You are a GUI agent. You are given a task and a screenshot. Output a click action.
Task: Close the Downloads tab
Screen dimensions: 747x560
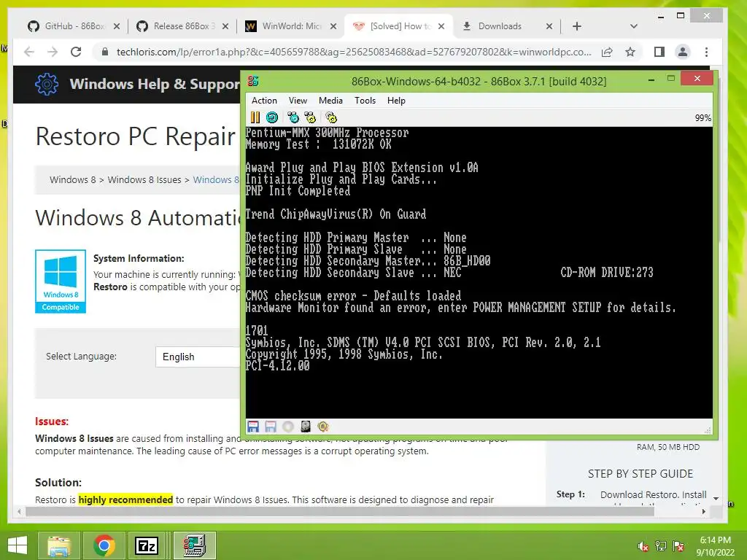[549, 26]
